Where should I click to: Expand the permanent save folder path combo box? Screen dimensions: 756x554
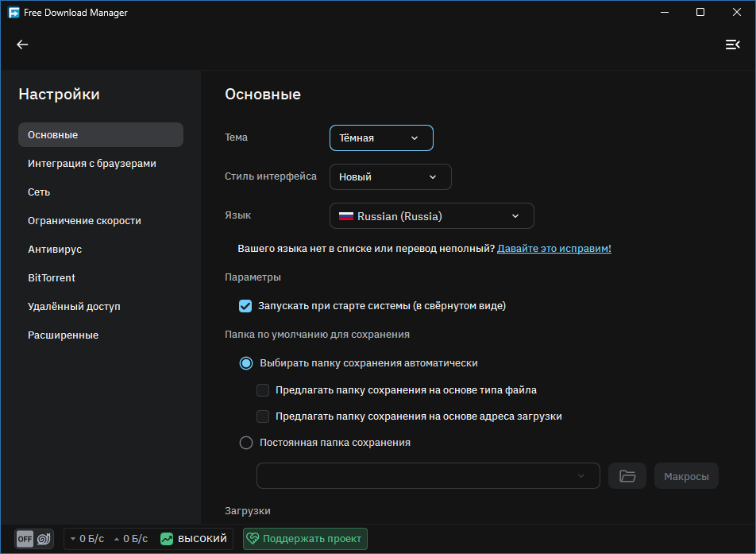click(428, 476)
